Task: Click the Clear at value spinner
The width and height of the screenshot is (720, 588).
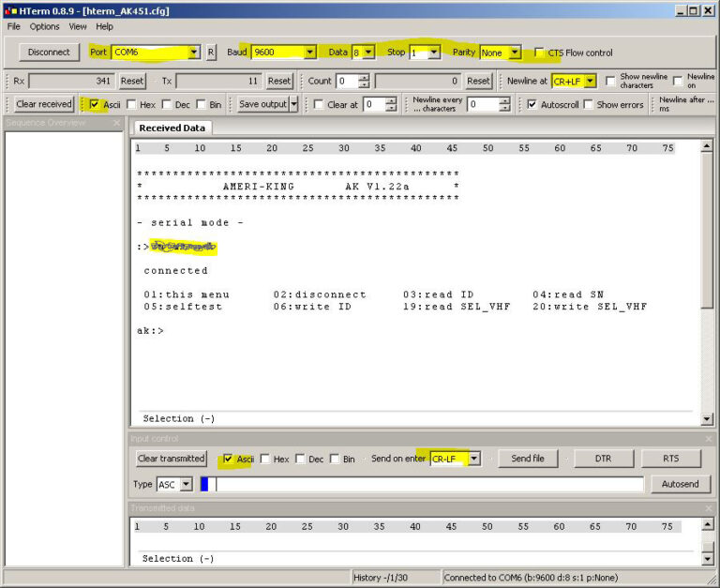Action: click(391, 105)
